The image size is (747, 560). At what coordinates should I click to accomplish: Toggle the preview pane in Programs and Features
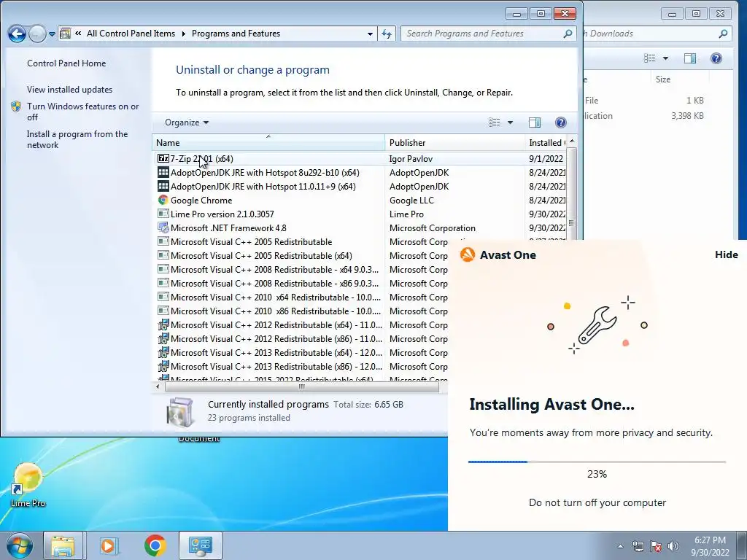click(535, 122)
